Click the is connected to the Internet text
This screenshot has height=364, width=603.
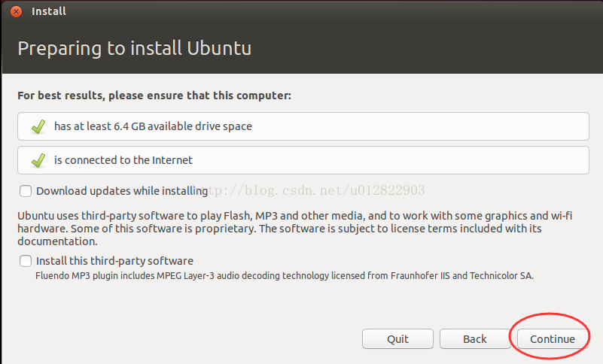click(123, 160)
